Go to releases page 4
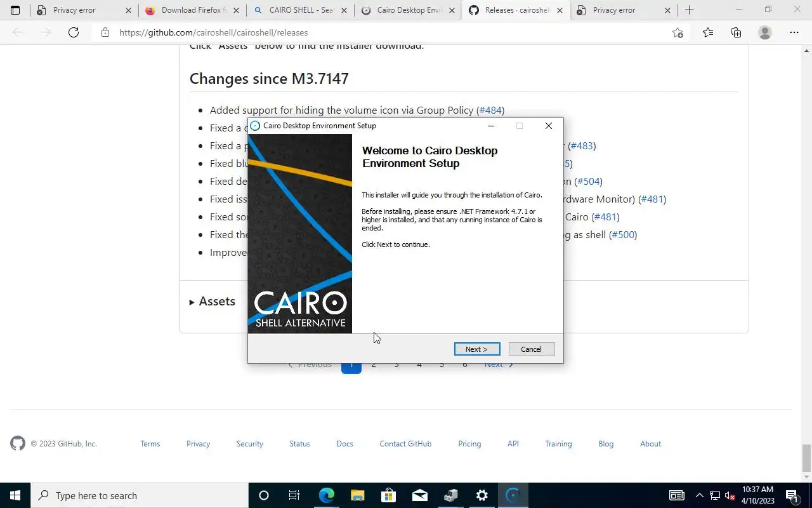This screenshot has width=812, height=508. [x=419, y=364]
